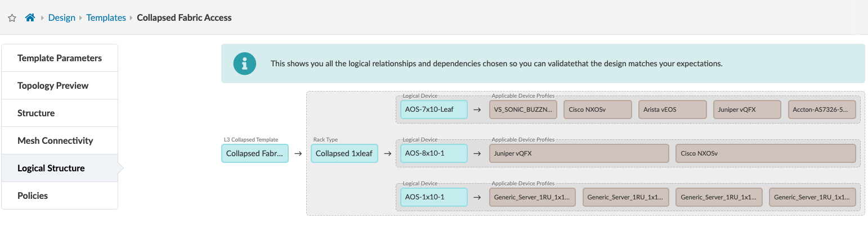
Task: Select the Arista vEOS device profile
Action: pyautogui.click(x=672, y=110)
